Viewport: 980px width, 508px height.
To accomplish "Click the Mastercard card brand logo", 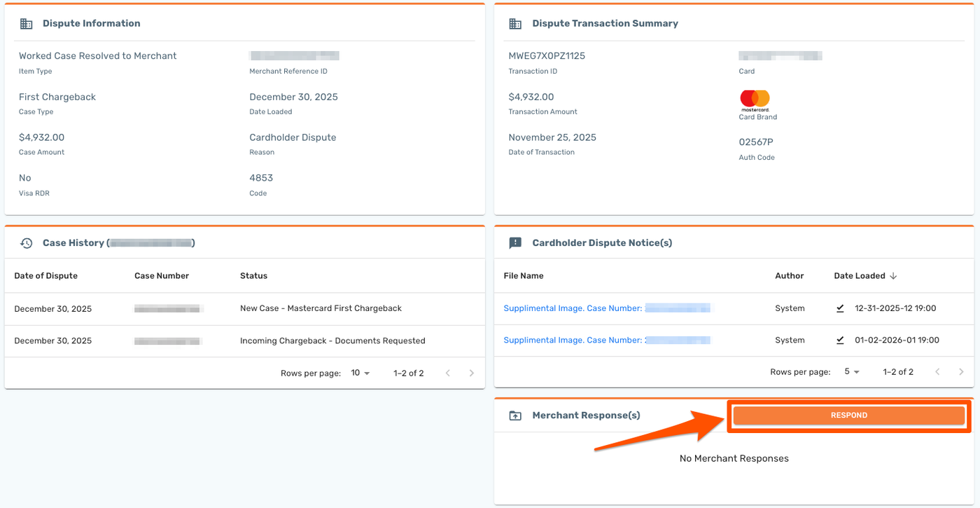I will point(755,99).
